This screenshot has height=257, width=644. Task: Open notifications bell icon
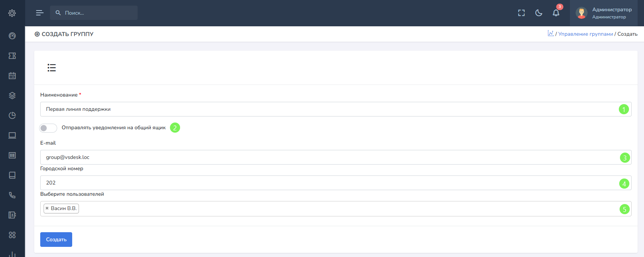pyautogui.click(x=556, y=13)
